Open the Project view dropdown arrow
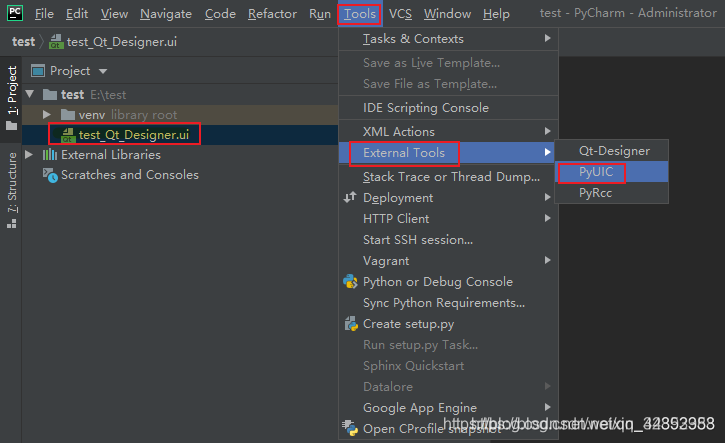Viewport: 725px width, 443px height. coord(103,71)
